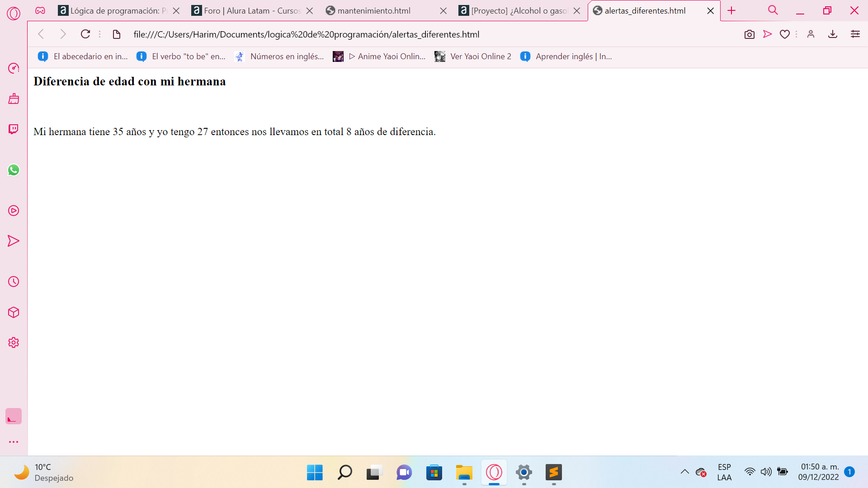Open the profile account icon

coord(811,34)
